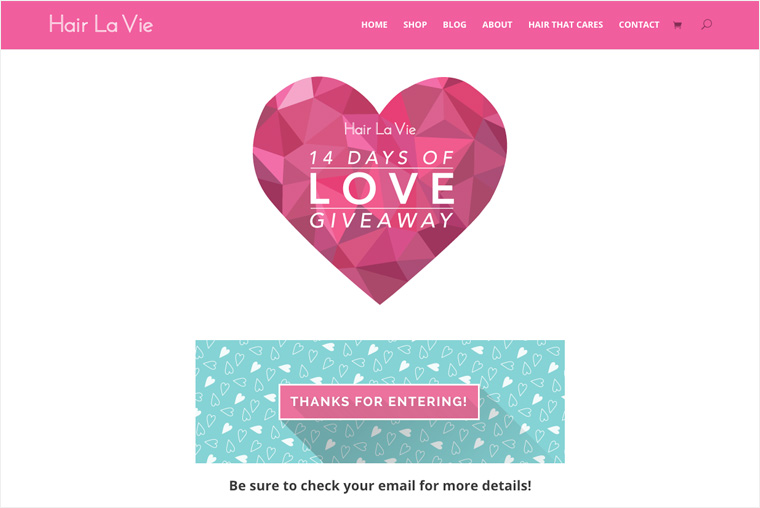This screenshot has width=760, height=508.
Task: Click the THANKS FOR ENTERING! button
Action: click(x=379, y=402)
